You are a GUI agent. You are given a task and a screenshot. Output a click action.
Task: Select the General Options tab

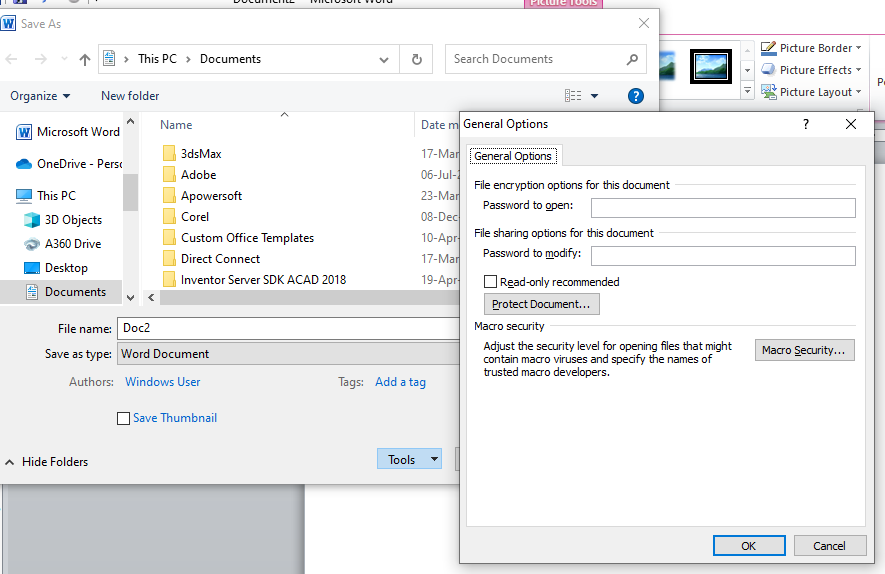[513, 156]
